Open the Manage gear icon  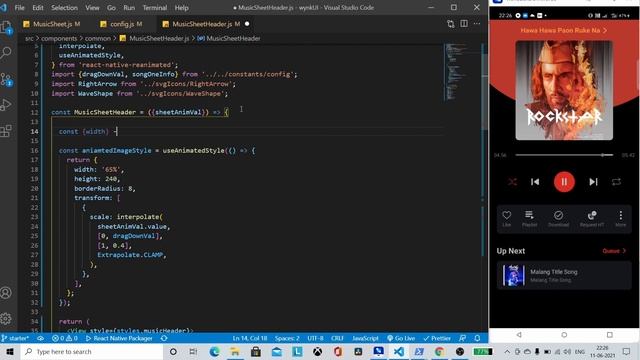pyautogui.click(x=6, y=318)
